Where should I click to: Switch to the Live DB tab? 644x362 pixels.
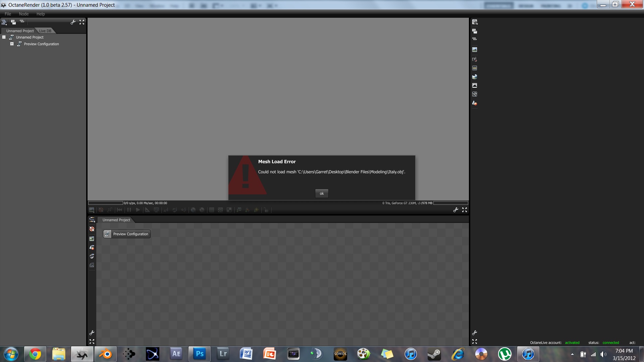(x=45, y=31)
